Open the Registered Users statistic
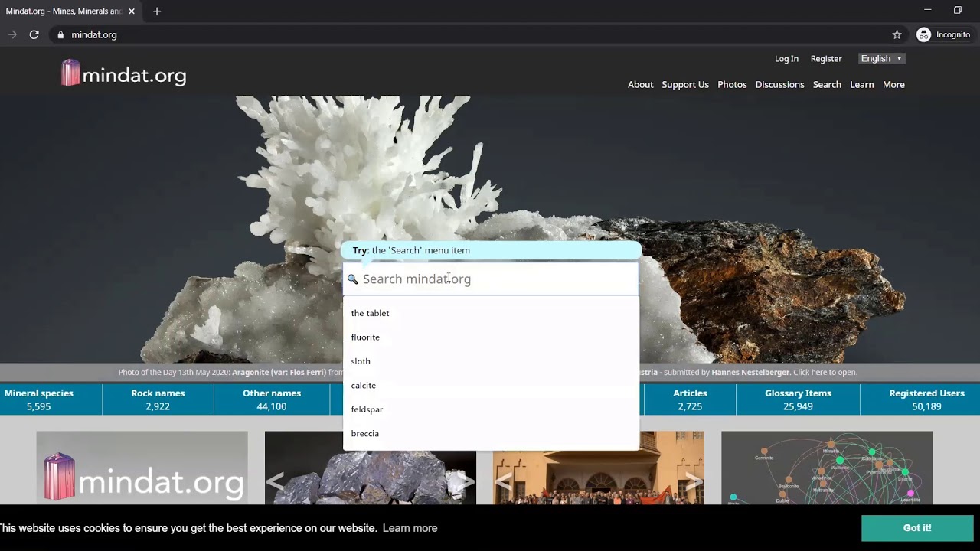The width and height of the screenshot is (980, 551). tap(926, 399)
